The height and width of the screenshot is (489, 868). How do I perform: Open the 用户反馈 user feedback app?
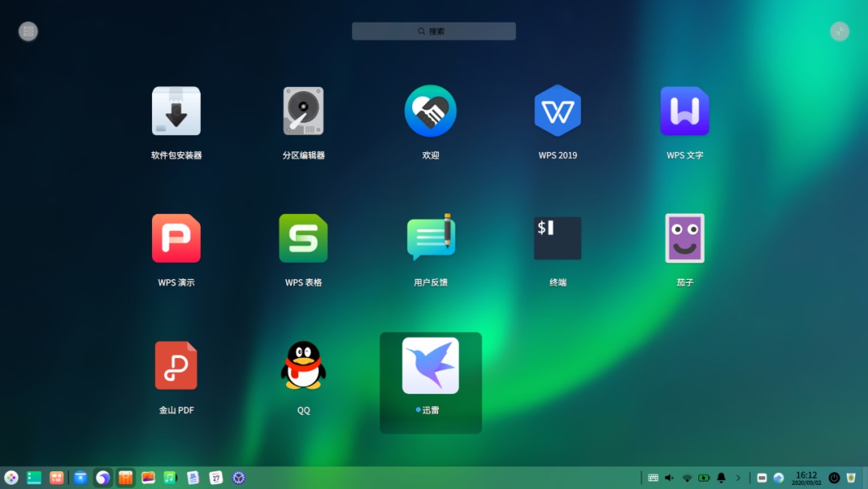431,237
